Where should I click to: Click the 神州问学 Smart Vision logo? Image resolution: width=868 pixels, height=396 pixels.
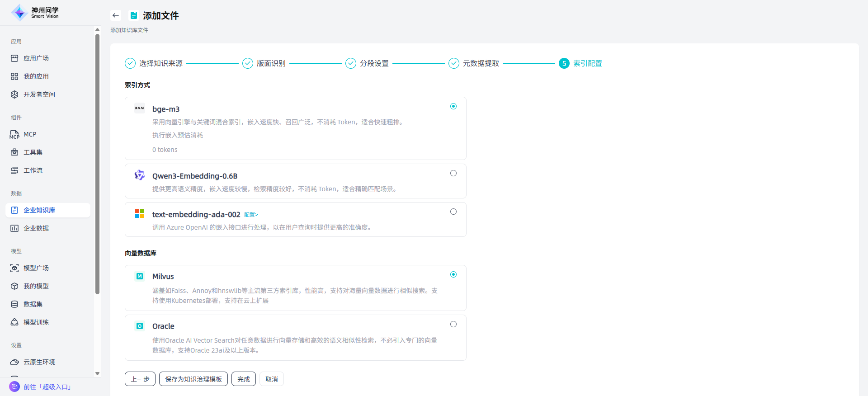tap(35, 13)
